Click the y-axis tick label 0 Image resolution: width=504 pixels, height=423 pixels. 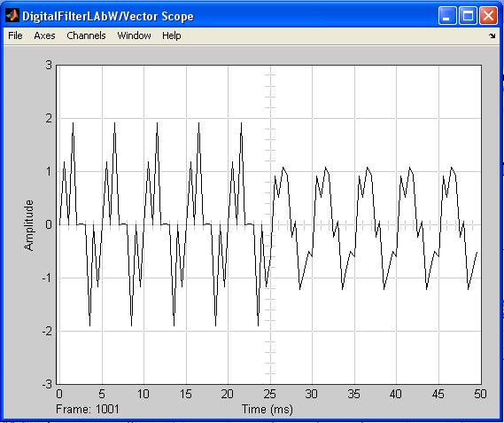click(49, 224)
